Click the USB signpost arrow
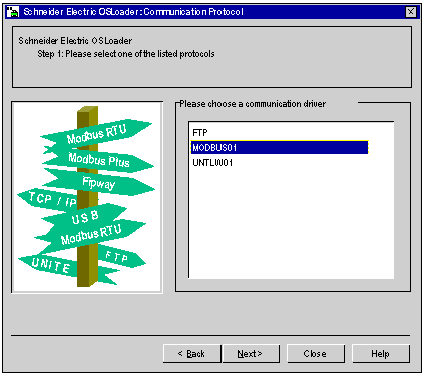Image resolution: width=440 pixels, height=376 pixels. pyautogui.click(x=85, y=217)
